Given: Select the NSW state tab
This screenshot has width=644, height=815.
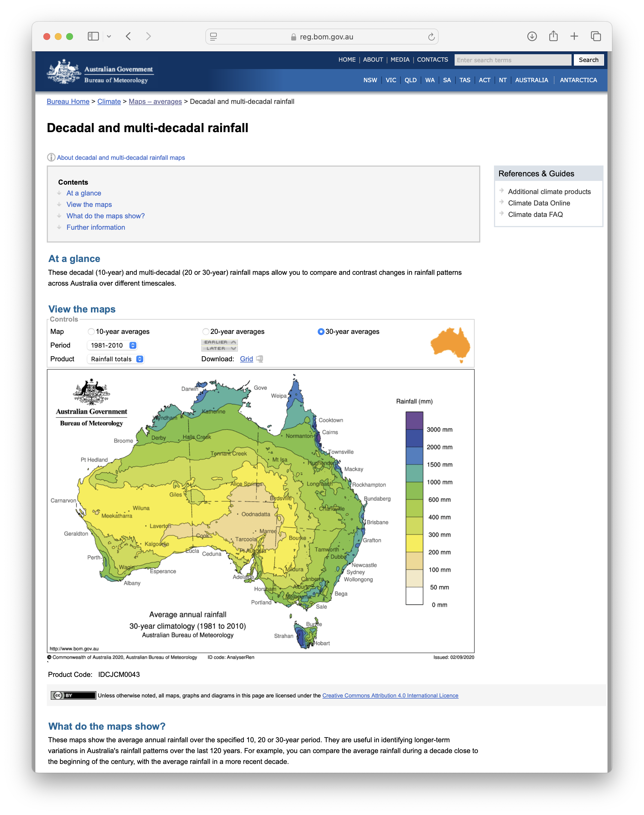Looking at the screenshot, I should pos(370,80).
